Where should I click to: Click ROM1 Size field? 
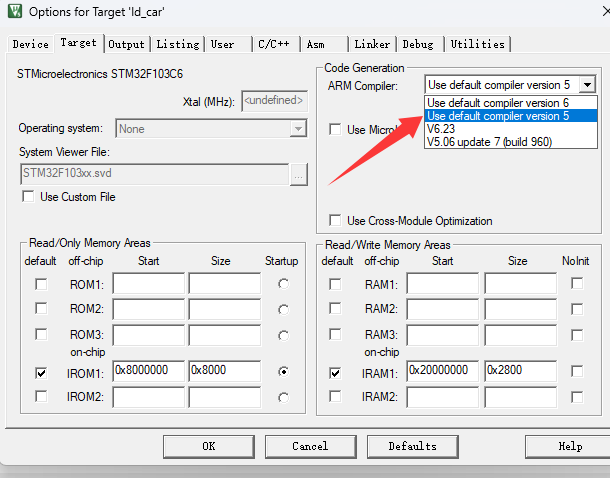(x=225, y=283)
